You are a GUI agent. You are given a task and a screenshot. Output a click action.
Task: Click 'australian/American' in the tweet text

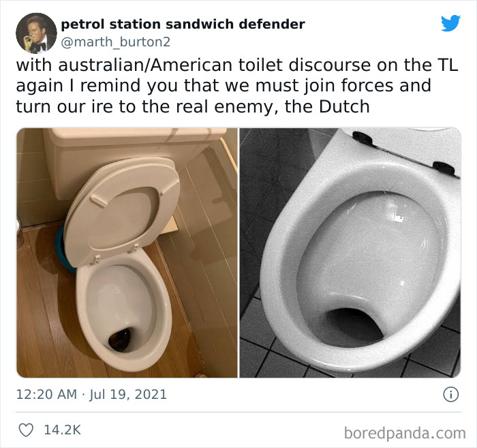[145, 65]
